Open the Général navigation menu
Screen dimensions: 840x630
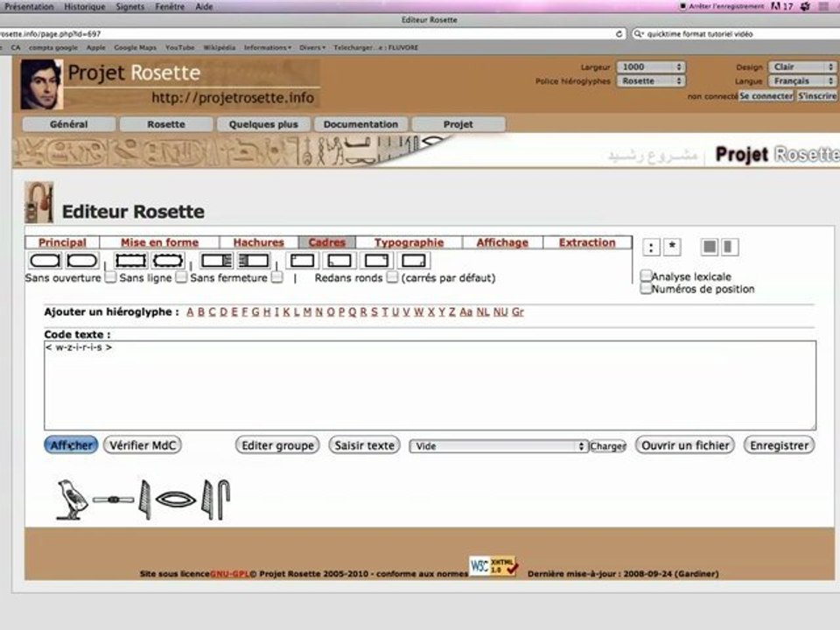point(68,124)
